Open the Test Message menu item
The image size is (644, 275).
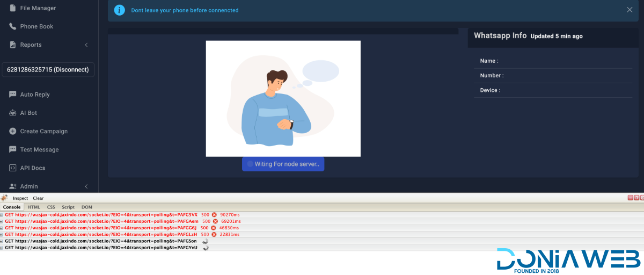pos(39,149)
